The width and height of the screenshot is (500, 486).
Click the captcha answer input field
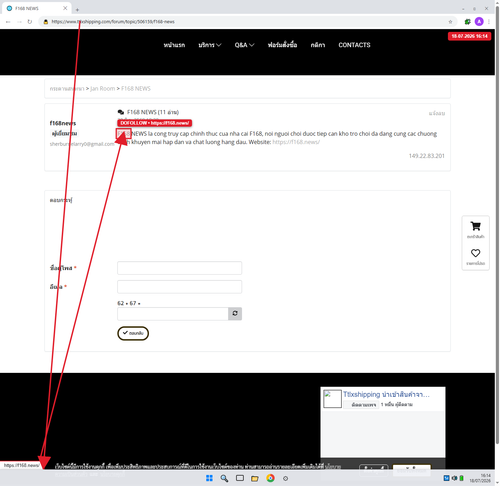click(x=173, y=314)
